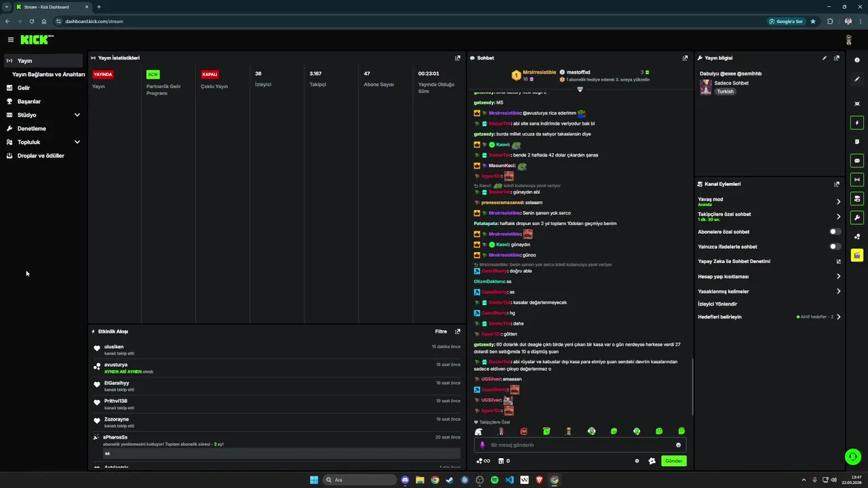This screenshot has width=868, height=488.
Task: Toggle Abonelere özel sohbet switch
Action: [835, 232]
